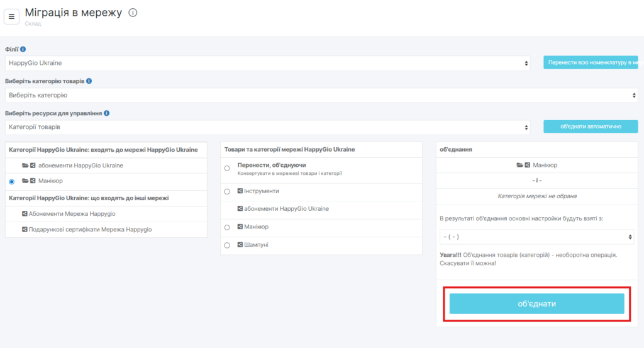This screenshot has width=644, height=348.
Task: Open the Виберіть категорію dropdown
Action: (x=321, y=95)
